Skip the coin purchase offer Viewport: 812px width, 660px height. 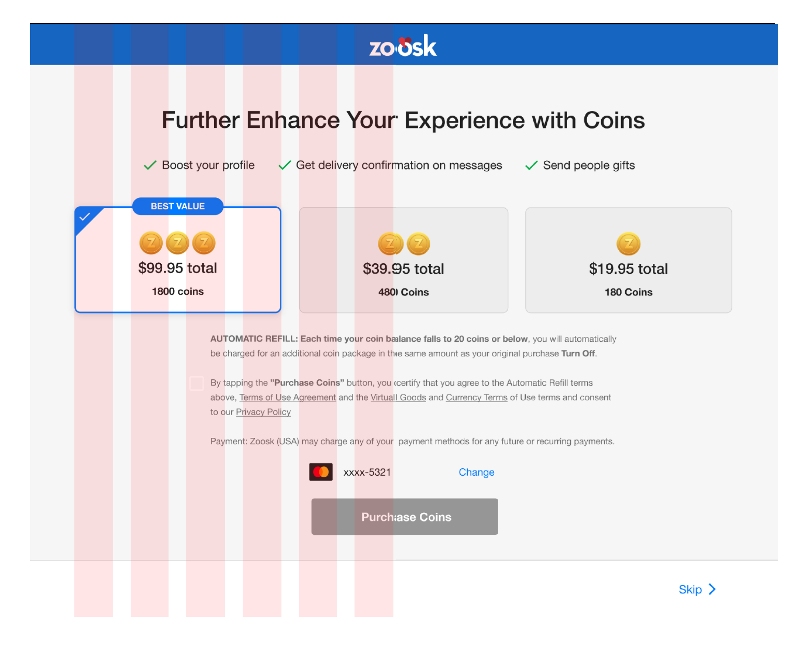(x=690, y=589)
